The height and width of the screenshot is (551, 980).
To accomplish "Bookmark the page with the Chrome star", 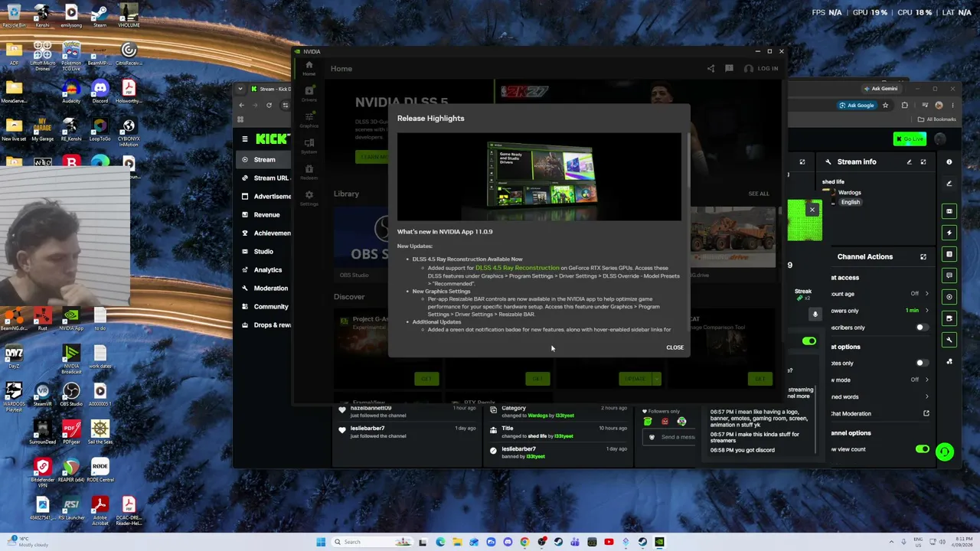I will [886, 105].
